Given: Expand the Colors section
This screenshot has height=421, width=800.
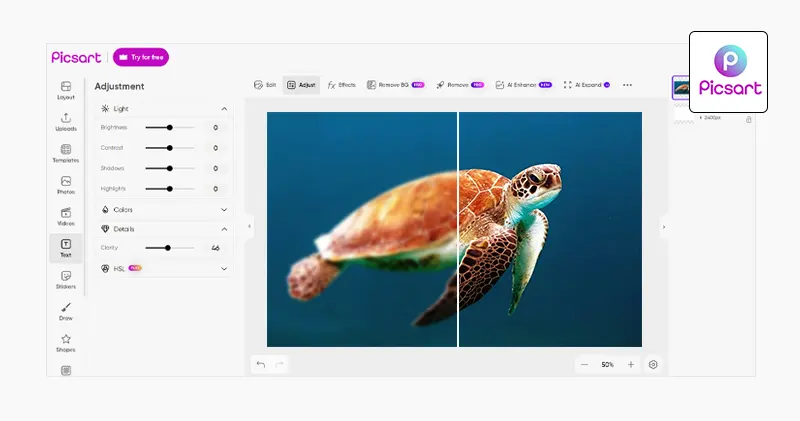Looking at the screenshot, I should tap(224, 210).
